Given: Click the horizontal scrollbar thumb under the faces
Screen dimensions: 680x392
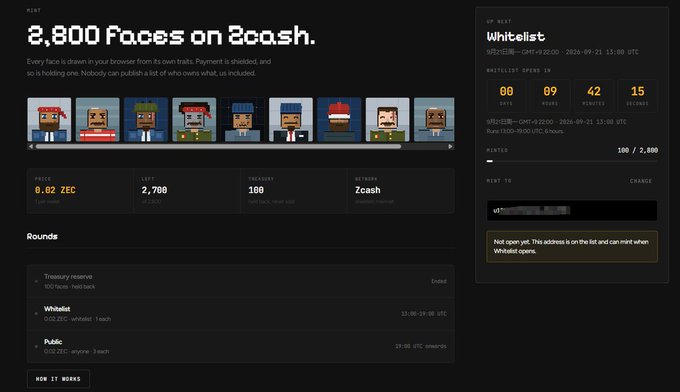Looking at the screenshot, I should tap(218, 147).
